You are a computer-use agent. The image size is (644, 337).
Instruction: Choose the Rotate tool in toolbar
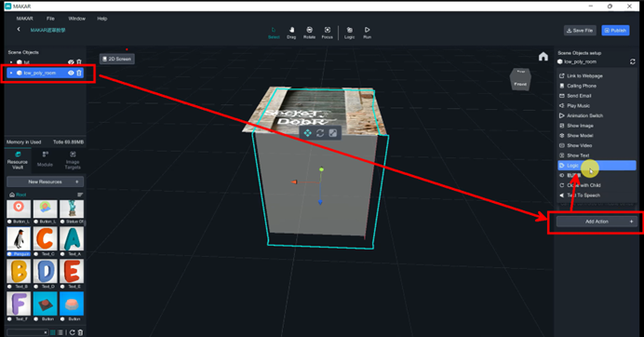point(309,33)
